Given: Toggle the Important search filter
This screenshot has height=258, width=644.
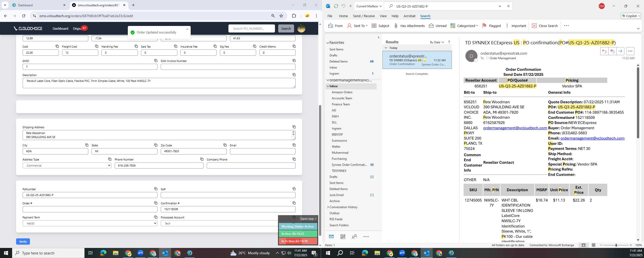Looking at the screenshot, I should click(x=516, y=26).
